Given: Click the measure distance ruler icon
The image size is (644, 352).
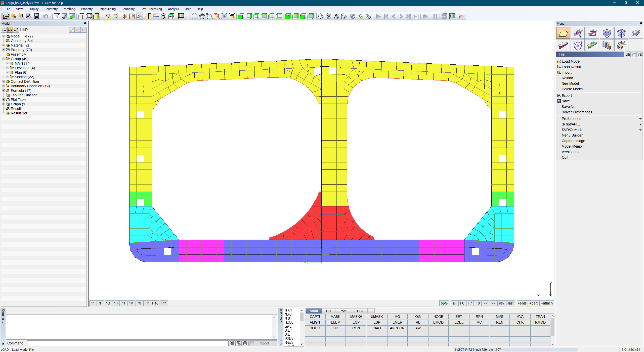Looking at the screenshot, I should [x=108, y=16].
